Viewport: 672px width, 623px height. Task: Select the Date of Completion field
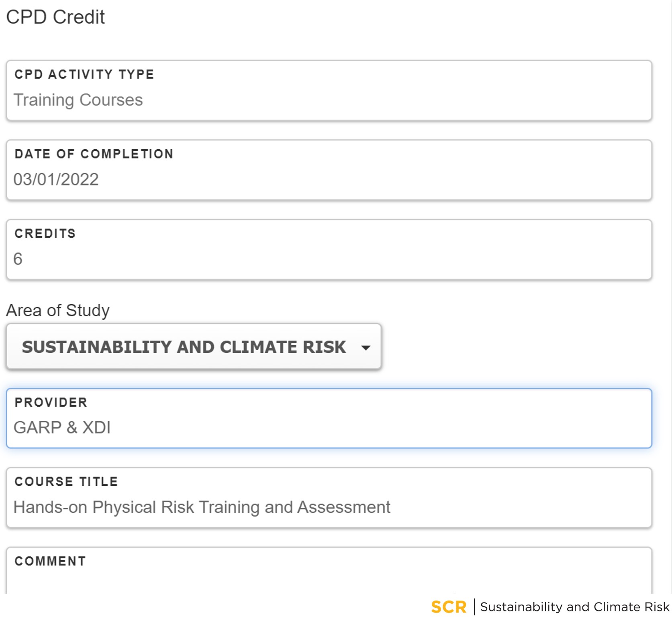click(x=329, y=170)
